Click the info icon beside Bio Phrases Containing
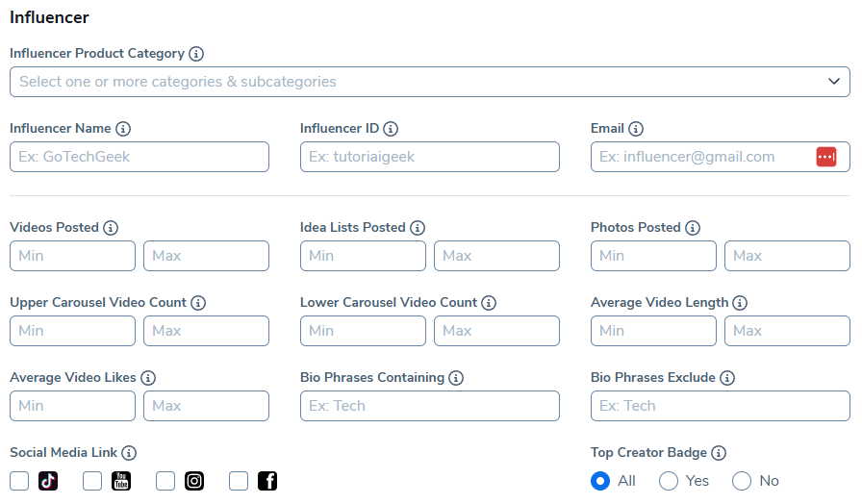Image resolution: width=862 pixels, height=504 pixels. pyautogui.click(x=456, y=378)
